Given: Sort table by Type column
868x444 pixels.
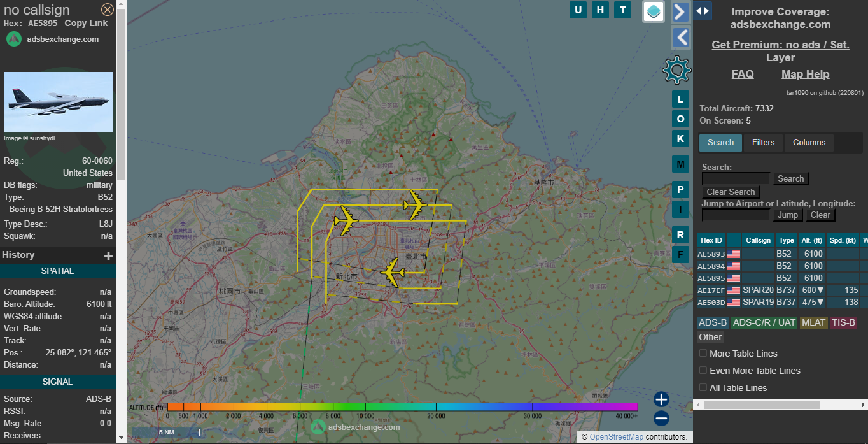Looking at the screenshot, I should [787, 240].
